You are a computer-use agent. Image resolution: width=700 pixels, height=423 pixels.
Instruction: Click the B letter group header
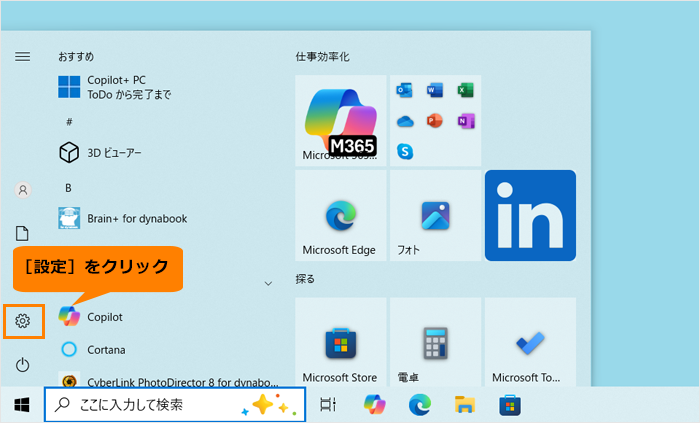coord(68,188)
